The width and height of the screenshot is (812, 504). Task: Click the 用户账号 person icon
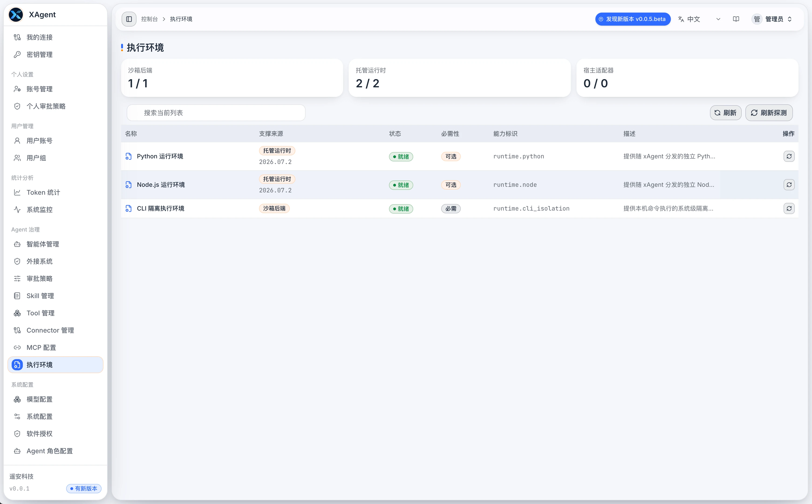[x=17, y=141]
